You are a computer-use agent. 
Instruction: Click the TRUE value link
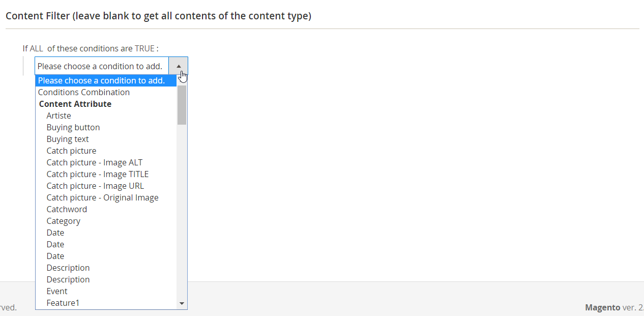pyautogui.click(x=144, y=48)
